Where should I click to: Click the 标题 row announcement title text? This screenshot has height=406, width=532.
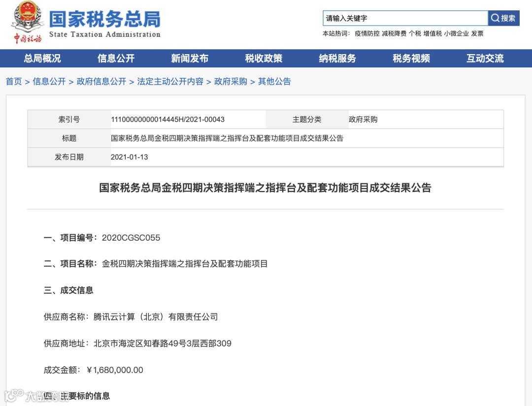click(227, 138)
